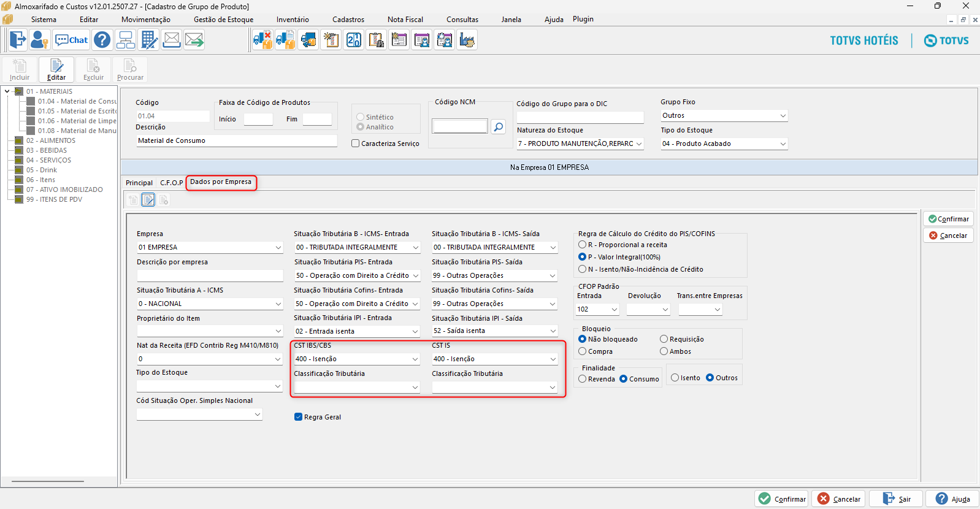Click the side panel Cancelar button
This screenshot has width=980, height=509.
(948, 235)
